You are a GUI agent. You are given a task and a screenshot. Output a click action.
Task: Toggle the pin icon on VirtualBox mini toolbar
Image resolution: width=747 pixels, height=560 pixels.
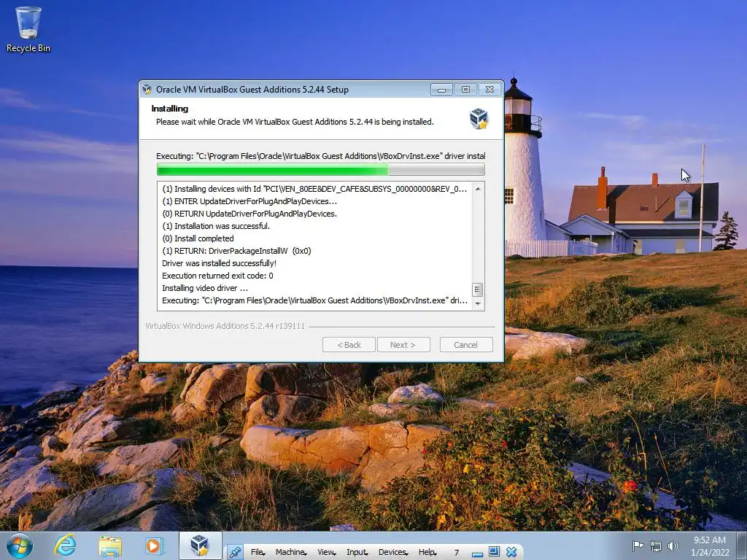pyautogui.click(x=235, y=552)
